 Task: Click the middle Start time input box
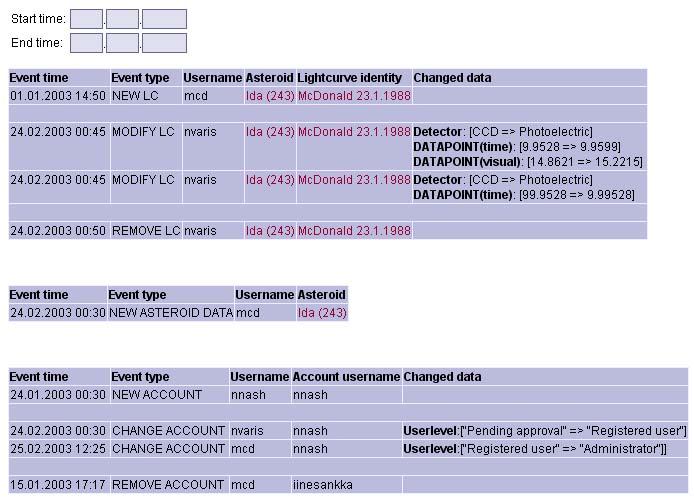point(122,19)
